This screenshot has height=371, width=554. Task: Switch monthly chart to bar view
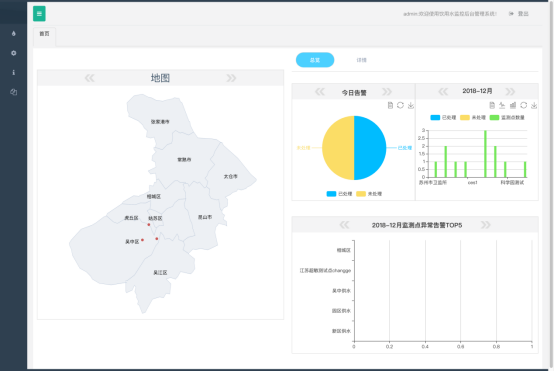click(x=513, y=105)
